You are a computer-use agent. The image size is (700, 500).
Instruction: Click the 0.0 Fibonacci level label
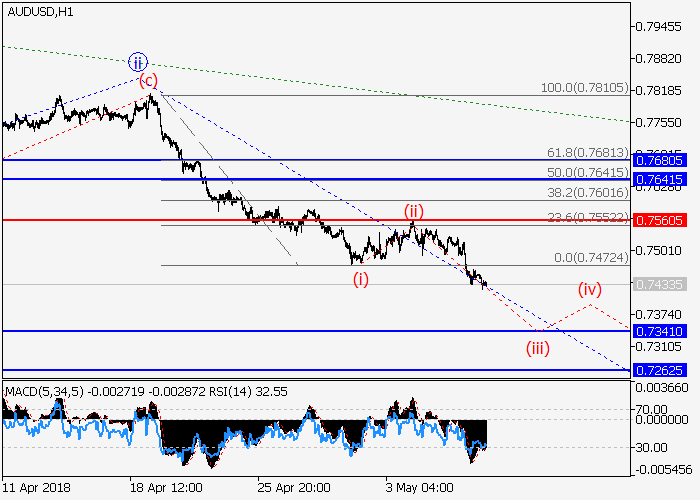coord(591,258)
